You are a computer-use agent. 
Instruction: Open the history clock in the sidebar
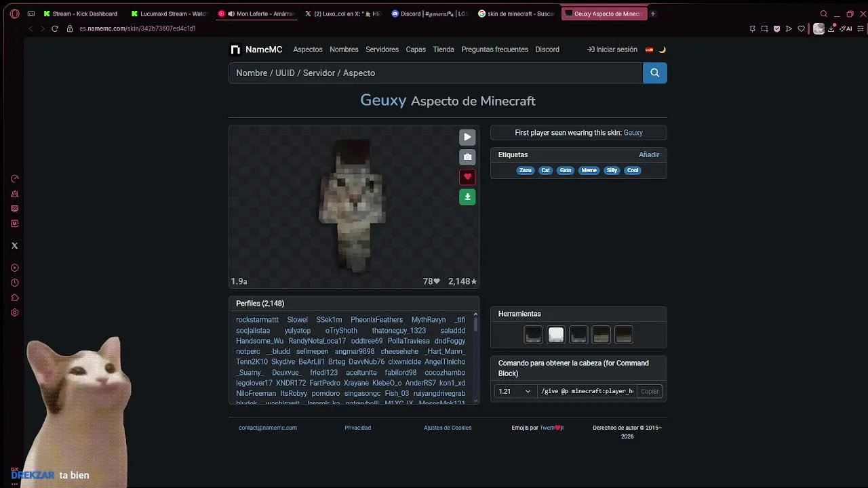(x=14, y=283)
